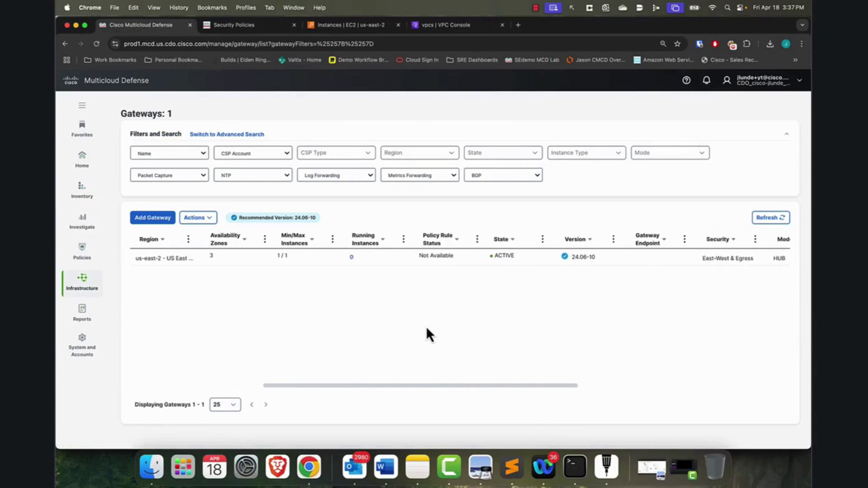Go to next page of gateways
This screenshot has width=868, height=488.
click(266, 404)
